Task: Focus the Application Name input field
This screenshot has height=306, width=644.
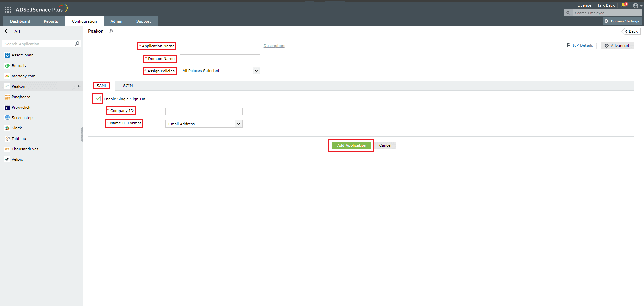Action: pyautogui.click(x=220, y=46)
